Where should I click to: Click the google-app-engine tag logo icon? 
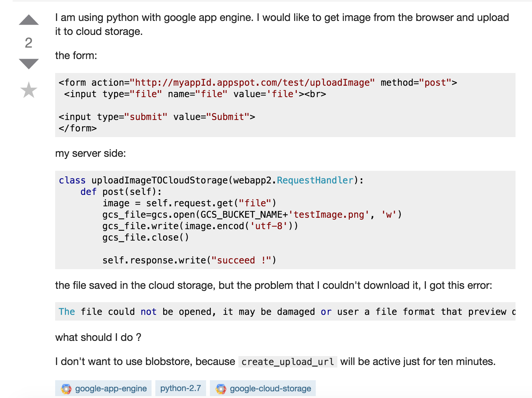point(66,388)
